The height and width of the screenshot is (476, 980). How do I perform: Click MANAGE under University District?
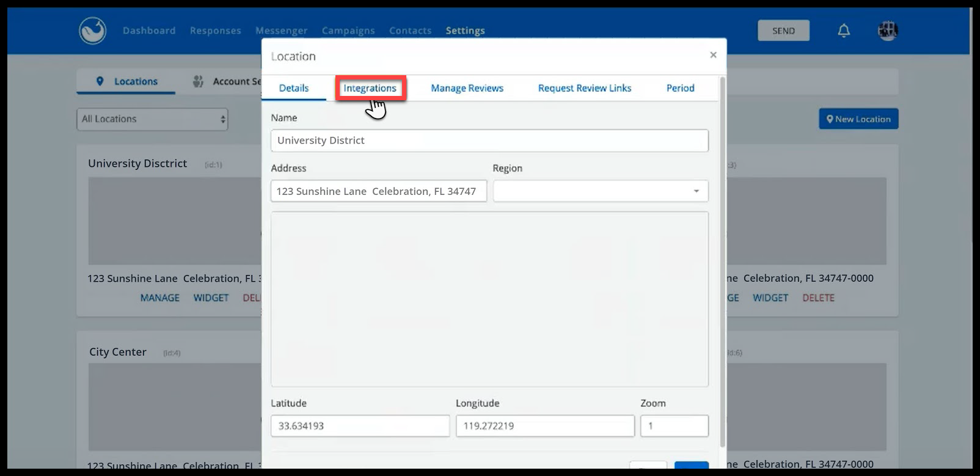(160, 298)
